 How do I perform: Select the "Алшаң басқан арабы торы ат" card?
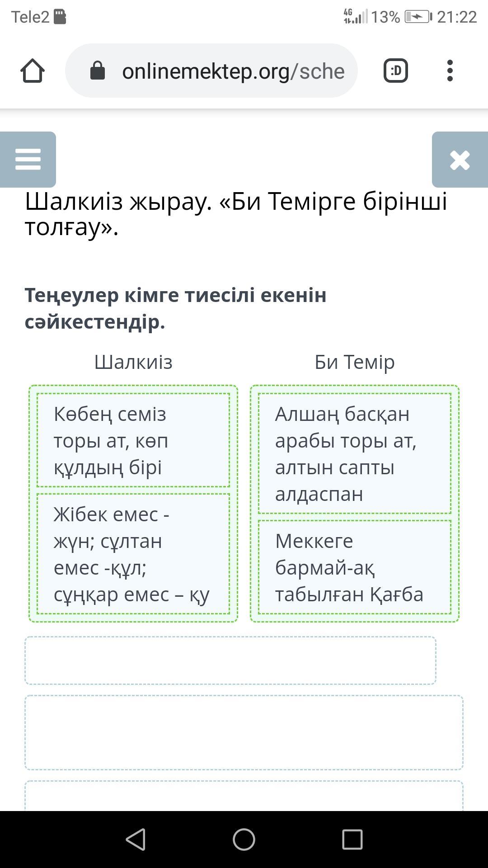355,453
